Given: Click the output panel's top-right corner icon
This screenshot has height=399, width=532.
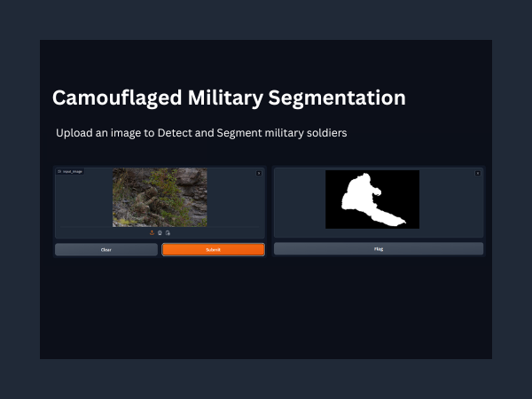Looking at the screenshot, I should tap(478, 173).
